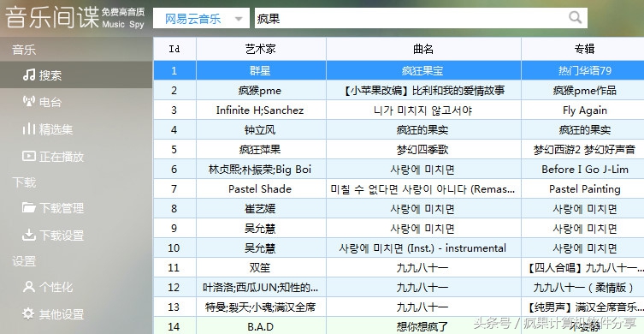Image resolution: width=644 pixels, height=334 pixels.
Task: Click the magnifier search icon
Action: coord(575,18)
